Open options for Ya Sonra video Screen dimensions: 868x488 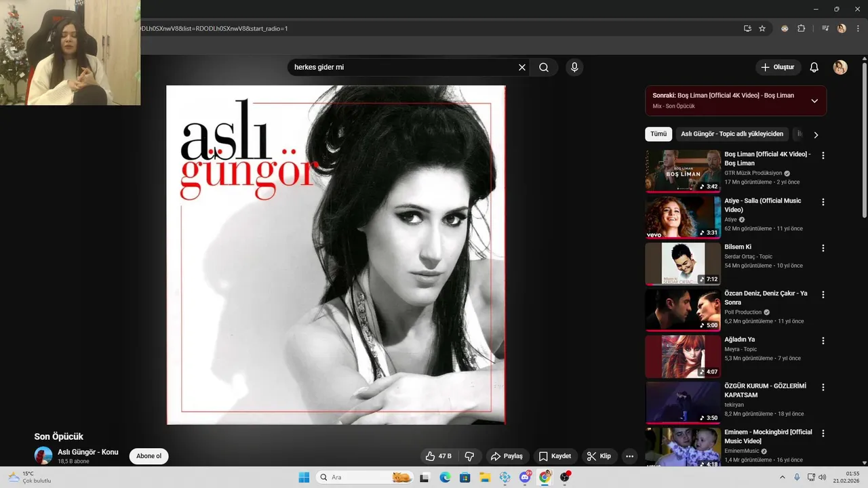(x=823, y=295)
